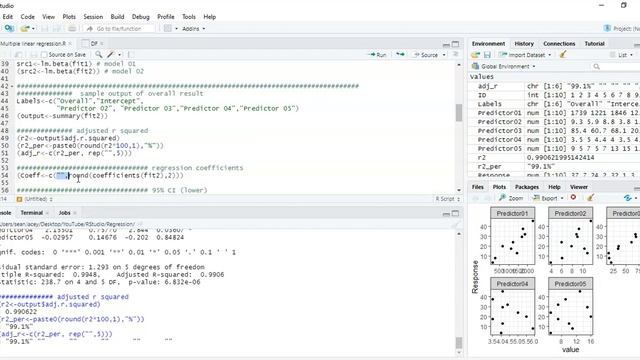The width and height of the screenshot is (640, 360).
Task: Switch to the Multiple linear regression.R tab
Action: [x=33, y=43]
